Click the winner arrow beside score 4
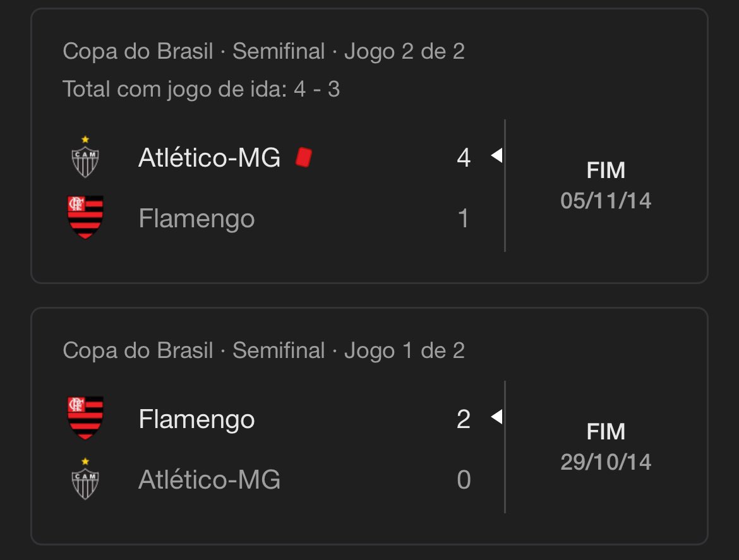Viewport: 739px width, 560px height. click(x=496, y=155)
